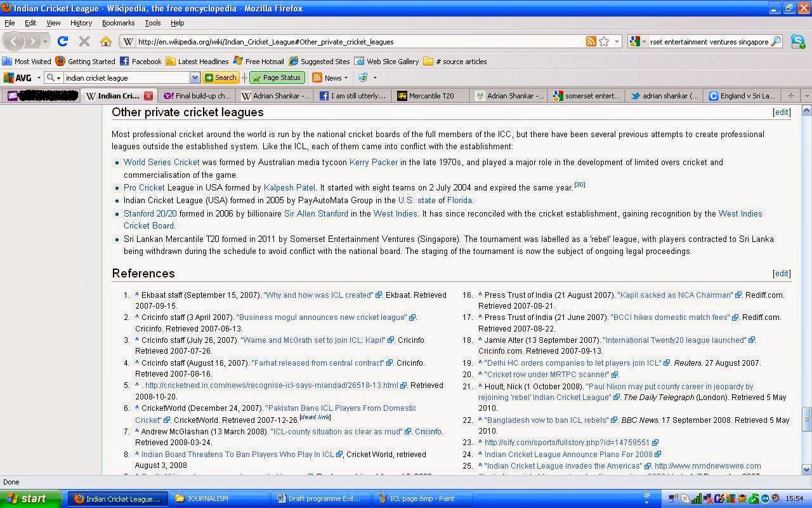Open the Bookmarks menu
812x508 pixels.
pos(118,23)
